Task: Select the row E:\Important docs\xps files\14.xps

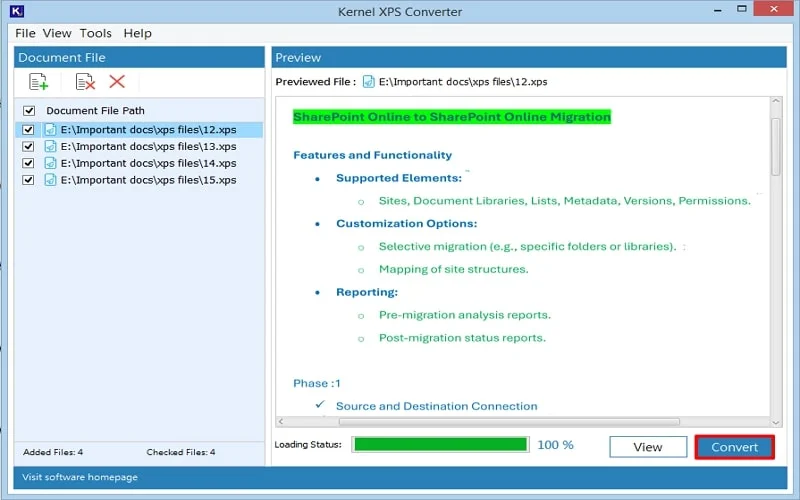Action: click(139, 163)
